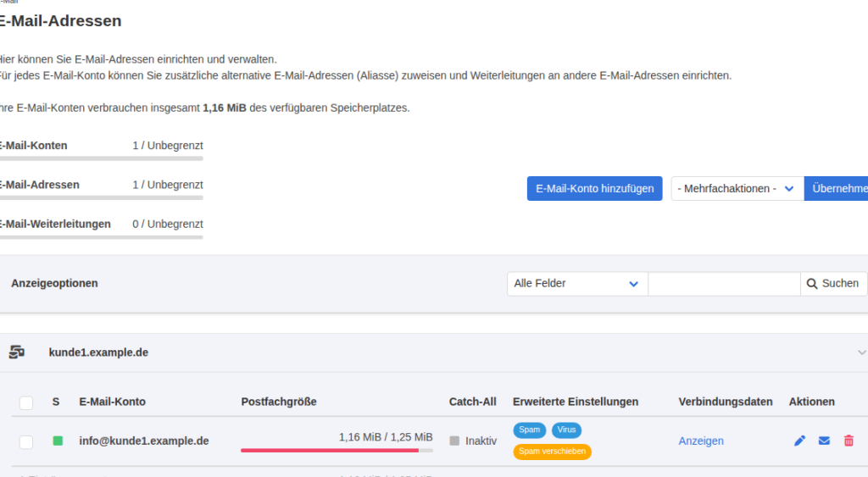Viewport: 868px width, 477px height.
Task: Click the Catch-All column header
Action: click(473, 402)
